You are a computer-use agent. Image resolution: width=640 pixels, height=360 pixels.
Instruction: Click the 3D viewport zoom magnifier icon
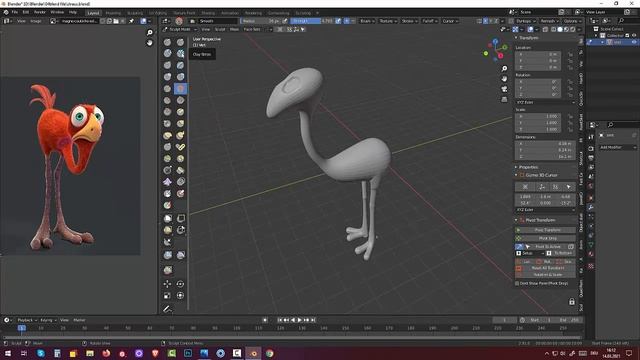coord(504,69)
